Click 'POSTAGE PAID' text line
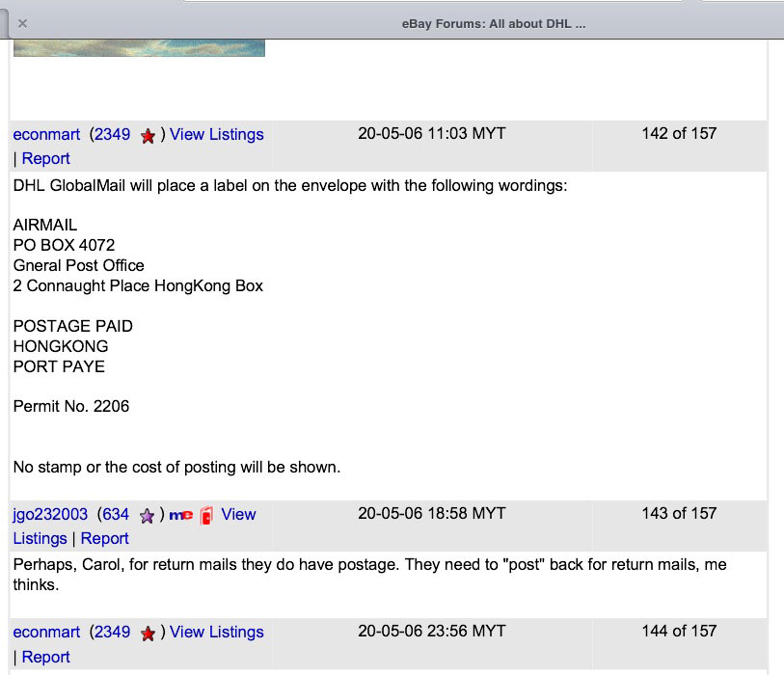The width and height of the screenshot is (784, 675). pyautogui.click(x=73, y=326)
